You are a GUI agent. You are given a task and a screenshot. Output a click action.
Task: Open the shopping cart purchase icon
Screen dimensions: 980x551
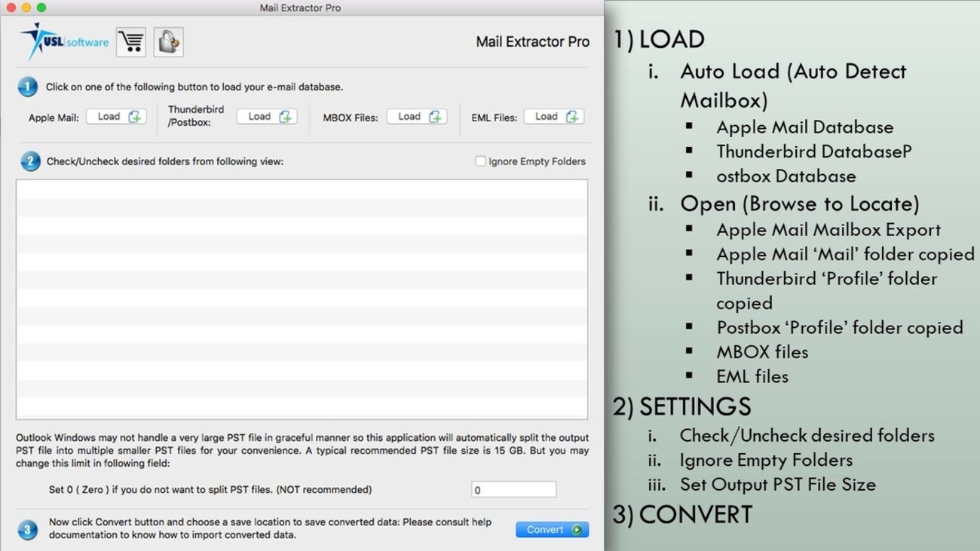131,42
